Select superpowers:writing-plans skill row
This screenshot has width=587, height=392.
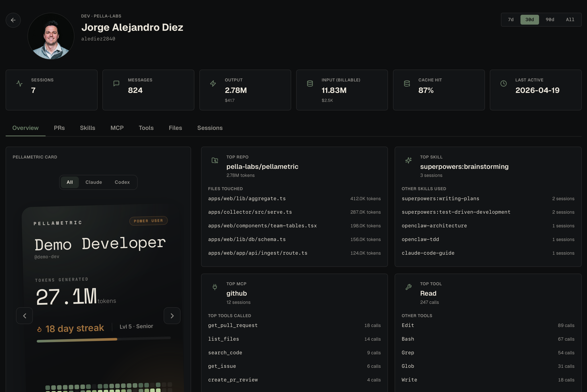(488, 199)
